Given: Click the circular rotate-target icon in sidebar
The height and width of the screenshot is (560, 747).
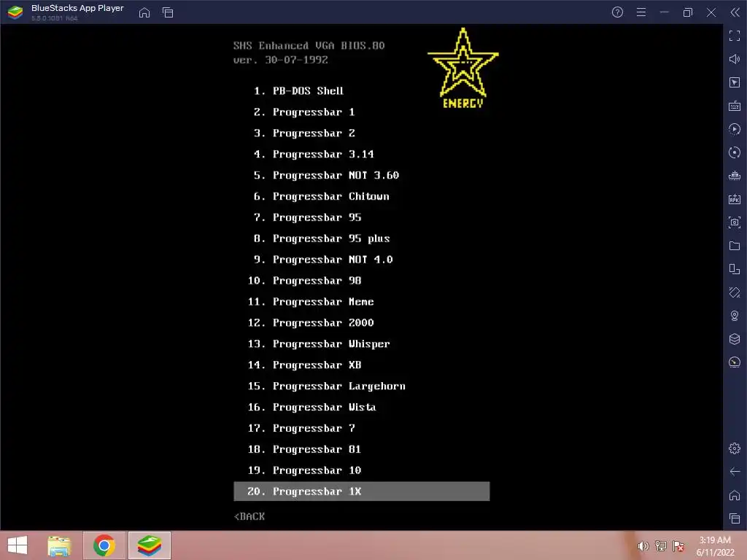Looking at the screenshot, I should (735, 152).
